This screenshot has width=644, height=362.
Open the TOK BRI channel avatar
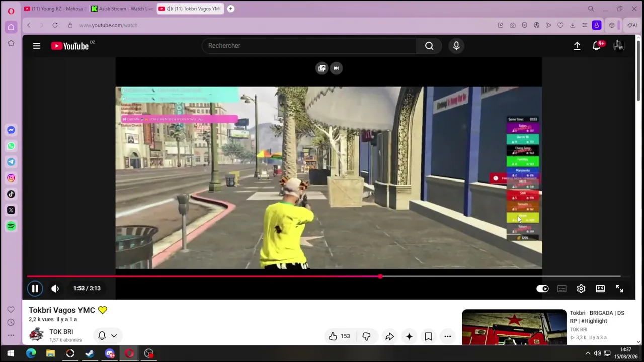[x=36, y=335]
